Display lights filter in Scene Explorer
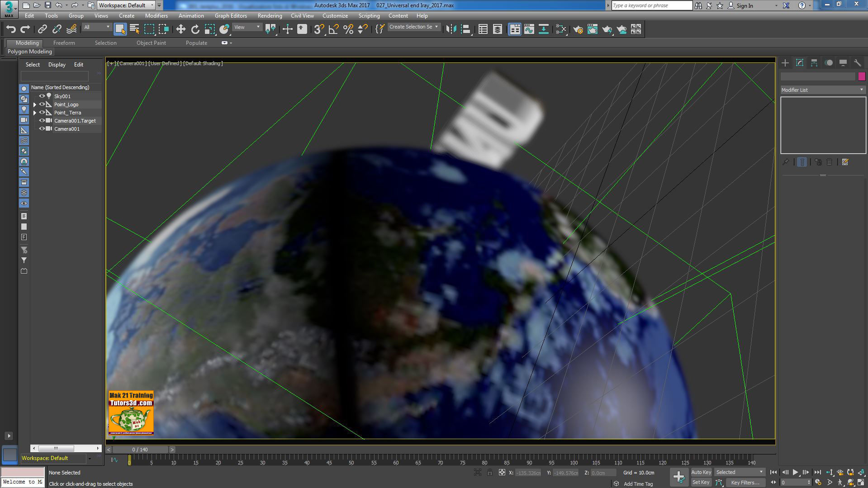 24,109
